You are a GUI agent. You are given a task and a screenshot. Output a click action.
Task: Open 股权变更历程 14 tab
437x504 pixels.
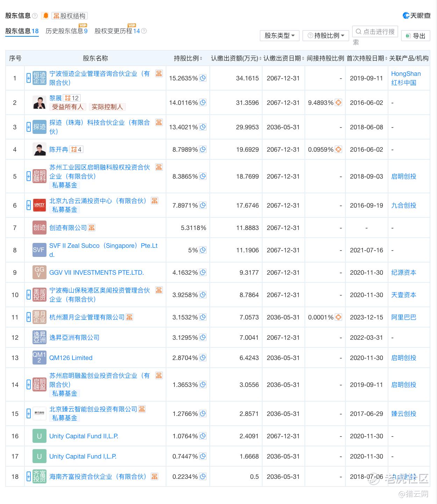click(x=117, y=31)
